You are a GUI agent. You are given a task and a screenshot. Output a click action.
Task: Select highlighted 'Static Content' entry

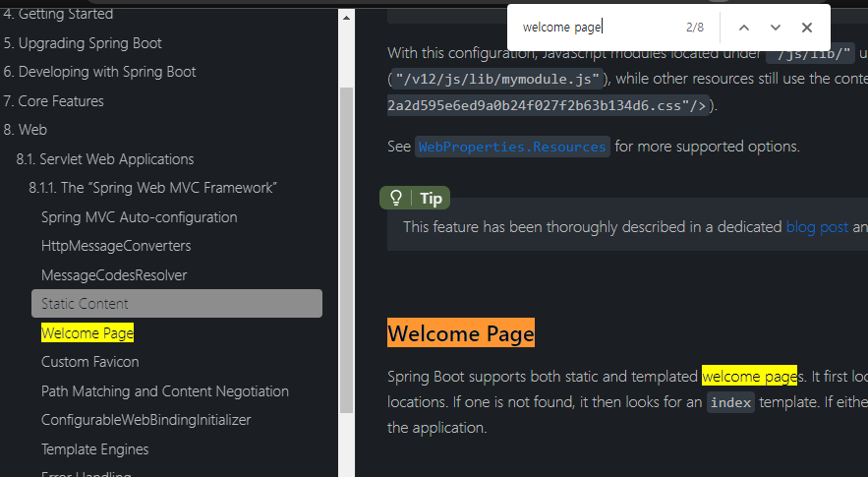click(177, 304)
